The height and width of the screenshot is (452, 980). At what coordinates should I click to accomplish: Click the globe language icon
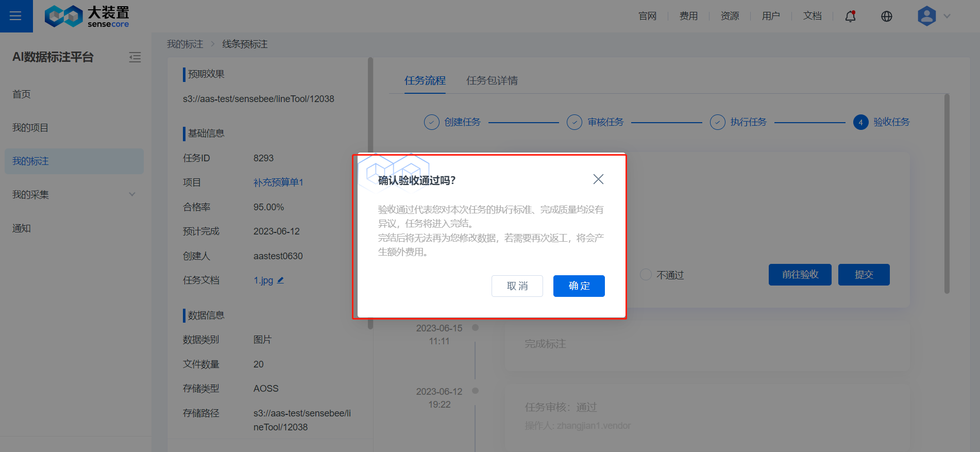click(887, 16)
